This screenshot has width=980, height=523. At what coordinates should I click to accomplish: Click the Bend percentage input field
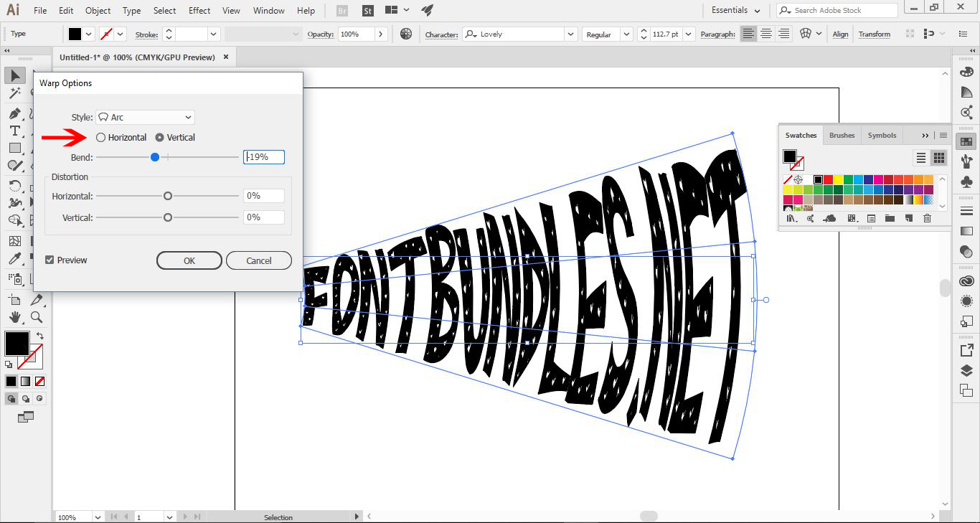click(x=264, y=157)
